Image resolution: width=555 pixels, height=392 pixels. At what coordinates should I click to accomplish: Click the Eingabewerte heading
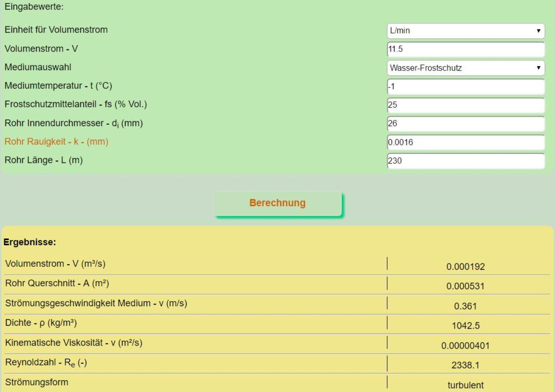pyautogui.click(x=29, y=7)
